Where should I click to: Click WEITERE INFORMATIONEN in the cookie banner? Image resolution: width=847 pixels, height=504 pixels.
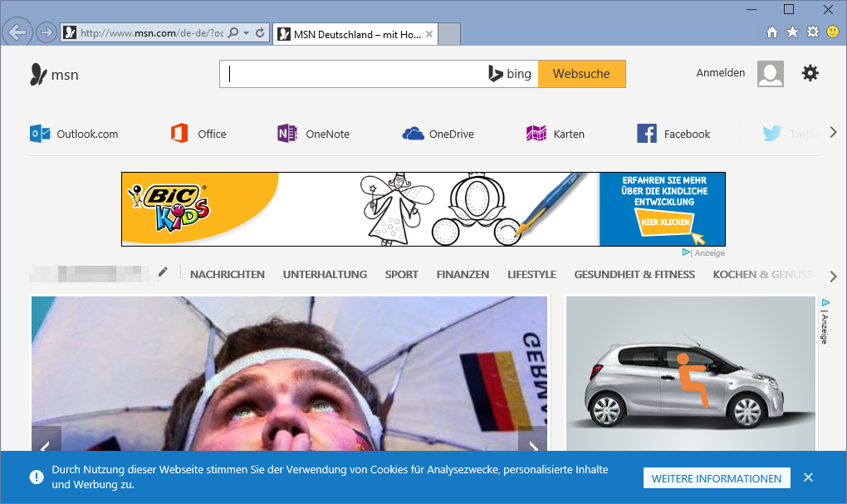[716, 478]
